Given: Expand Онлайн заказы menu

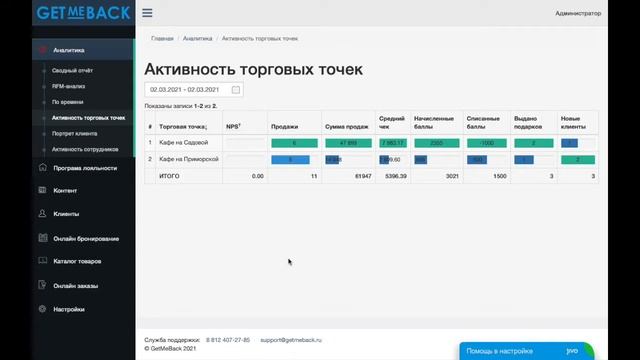Looking at the screenshot, I should pyautogui.click(x=76, y=286).
